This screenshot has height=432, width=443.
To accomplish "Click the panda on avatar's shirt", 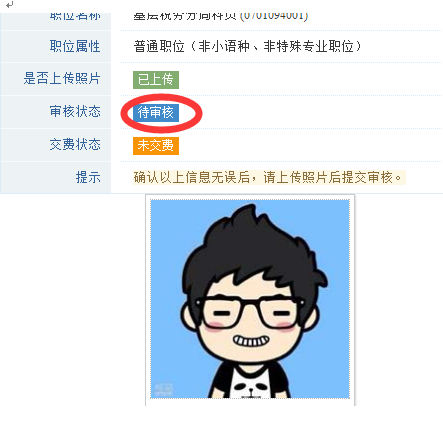I will (x=250, y=389).
